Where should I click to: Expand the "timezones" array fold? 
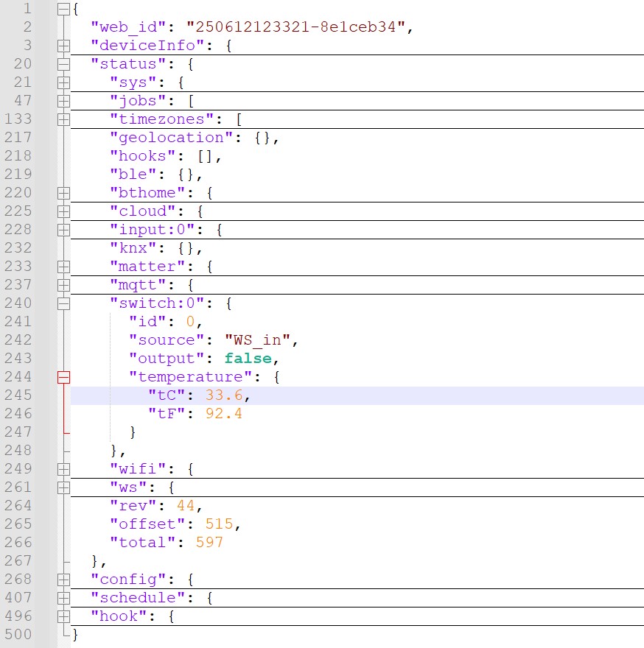point(63,119)
